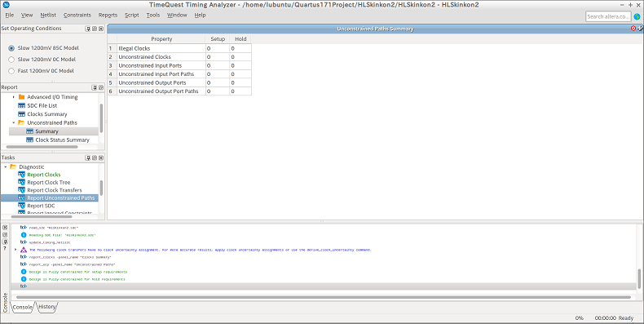Close the console panel using its side icon
Viewport: 644px width, 324px height.
point(5,228)
